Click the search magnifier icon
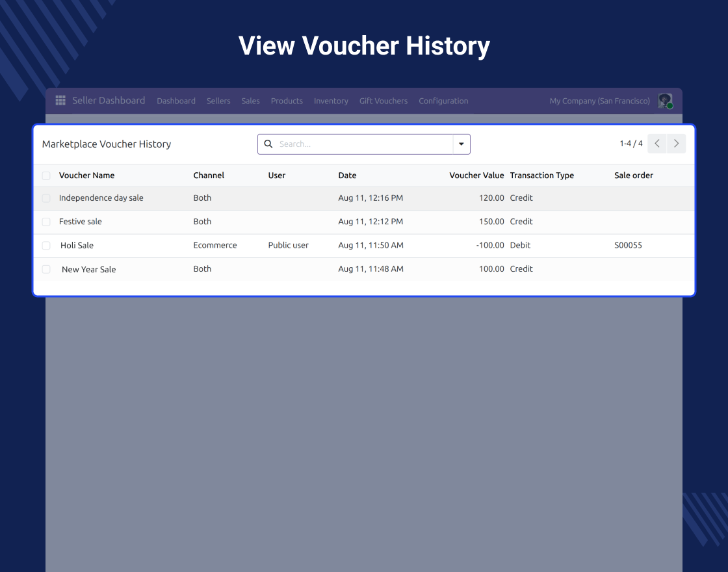728x572 pixels. click(268, 144)
